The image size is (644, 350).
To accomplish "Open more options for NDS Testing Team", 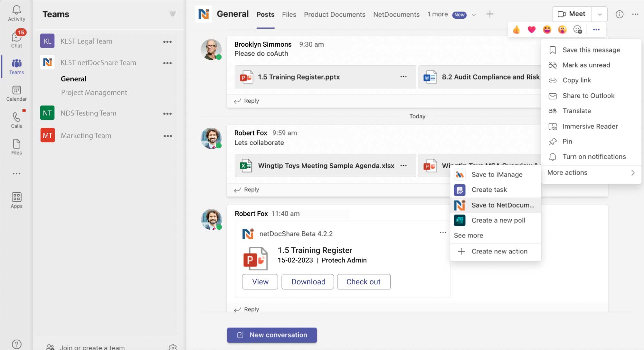I will point(167,114).
